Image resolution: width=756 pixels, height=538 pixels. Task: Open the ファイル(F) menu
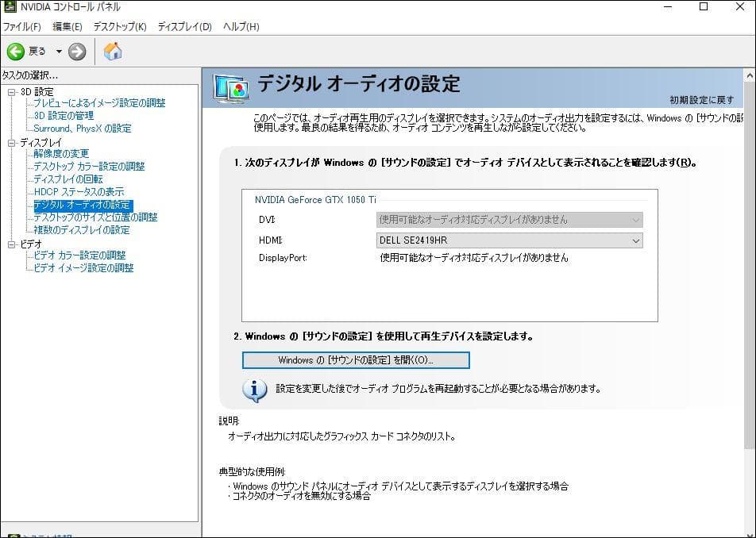click(x=22, y=27)
